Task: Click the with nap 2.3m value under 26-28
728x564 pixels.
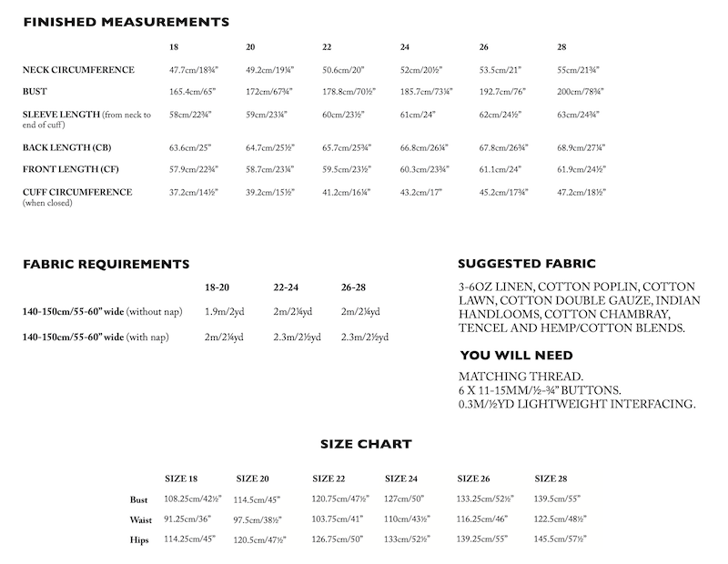Action: [x=365, y=337]
